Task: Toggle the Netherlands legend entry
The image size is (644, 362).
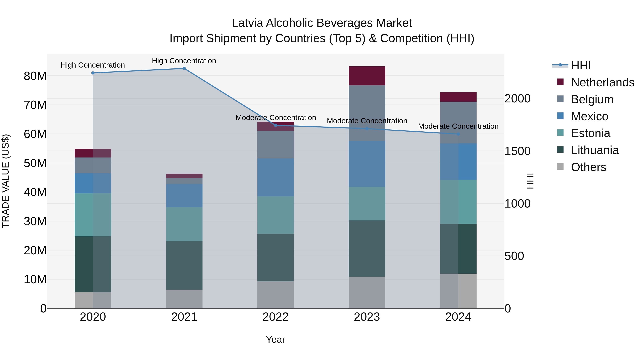Action: (596, 82)
